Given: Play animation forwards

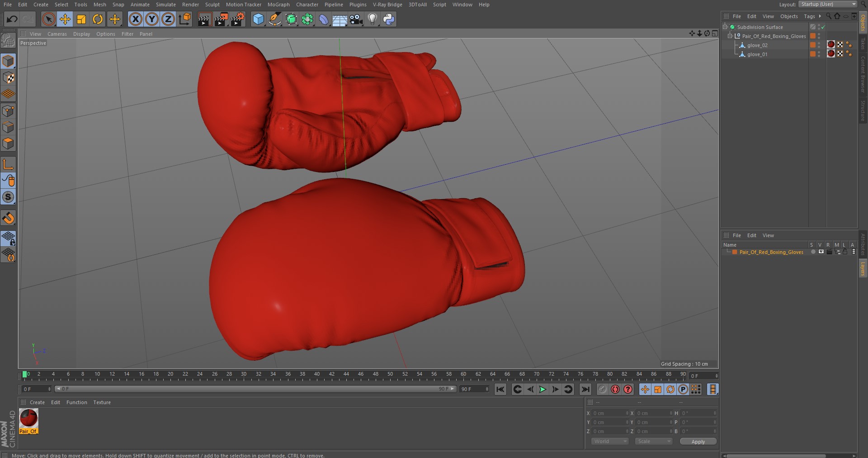Looking at the screenshot, I should coord(542,389).
